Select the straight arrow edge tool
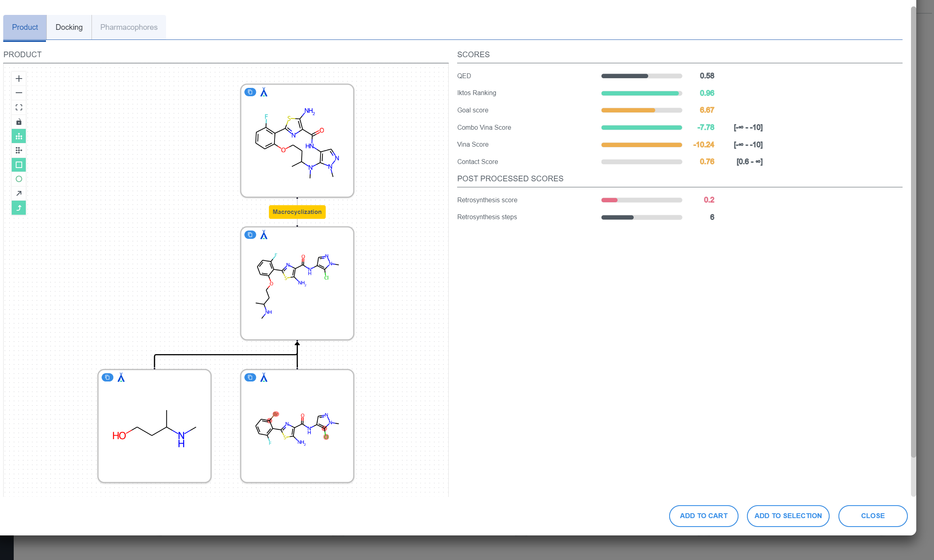 19,193
